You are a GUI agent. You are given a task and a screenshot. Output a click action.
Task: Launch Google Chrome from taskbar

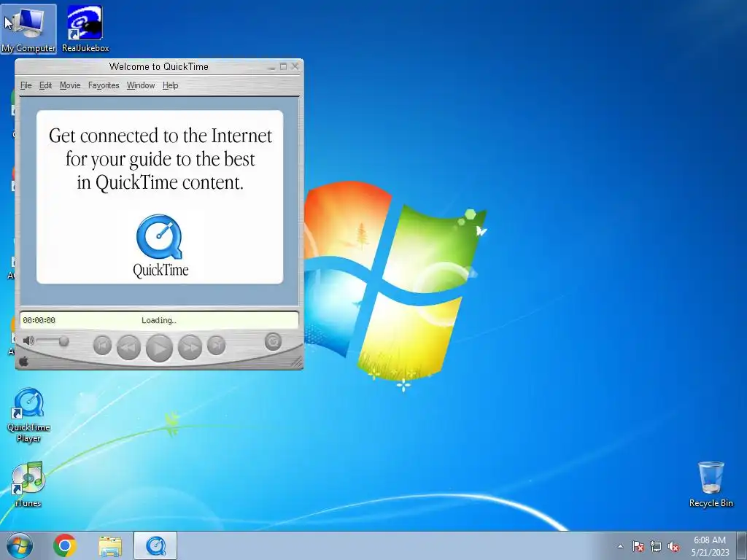tap(65, 545)
